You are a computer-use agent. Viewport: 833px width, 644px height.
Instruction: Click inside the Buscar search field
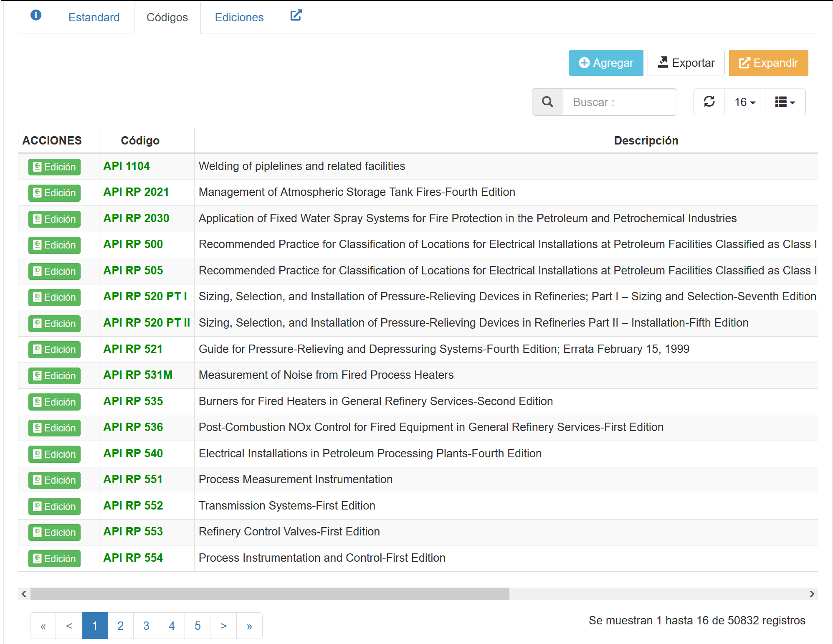coord(620,102)
